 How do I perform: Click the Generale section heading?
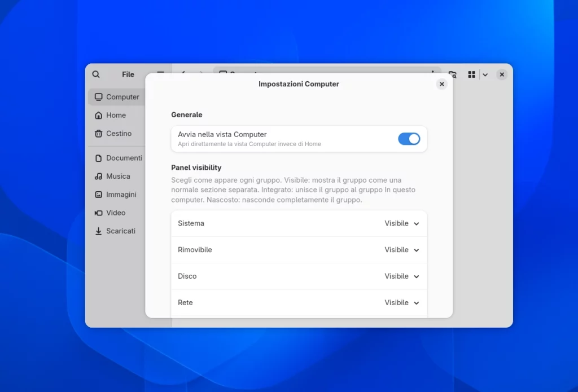186,114
